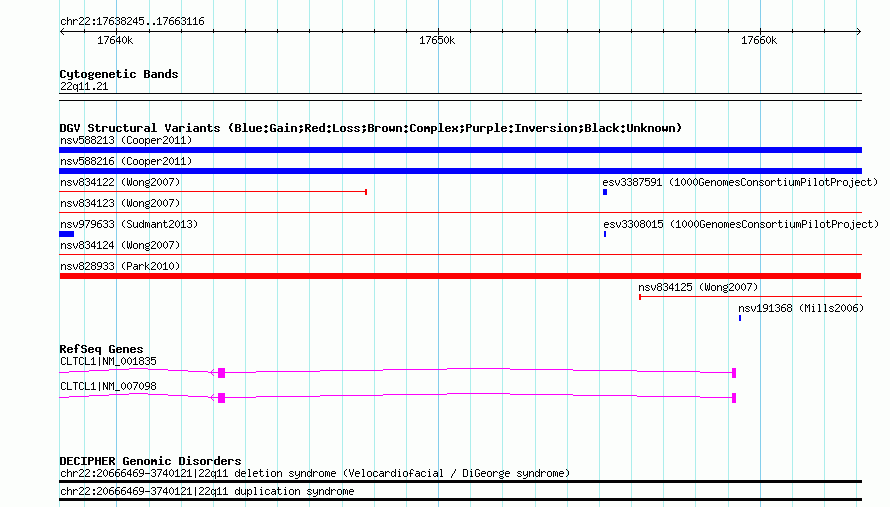Open variant nsv834125 (Wong2007) label

click(698, 287)
